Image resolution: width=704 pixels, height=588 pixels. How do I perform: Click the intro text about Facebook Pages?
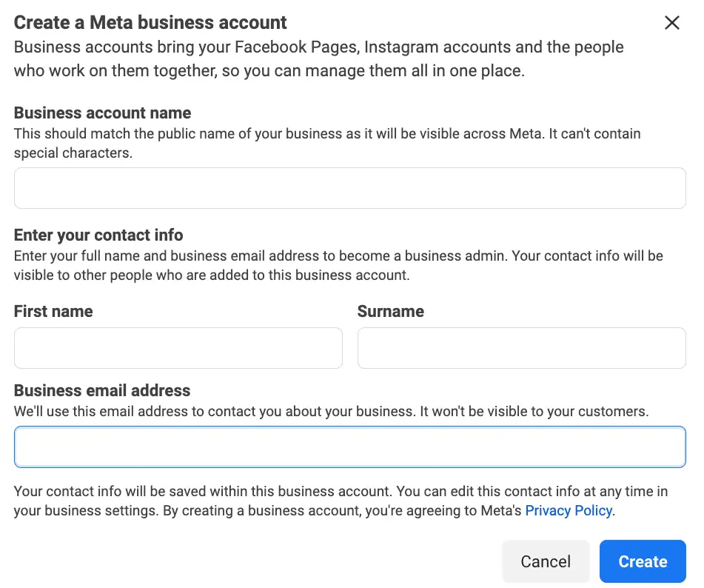point(318,59)
